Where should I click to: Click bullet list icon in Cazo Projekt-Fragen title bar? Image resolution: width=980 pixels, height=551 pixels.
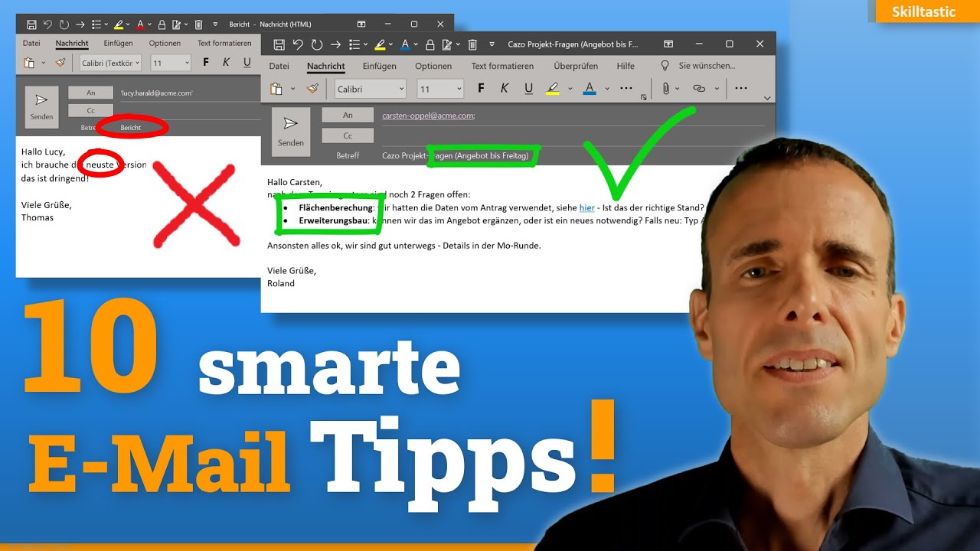click(x=354, y=44)
